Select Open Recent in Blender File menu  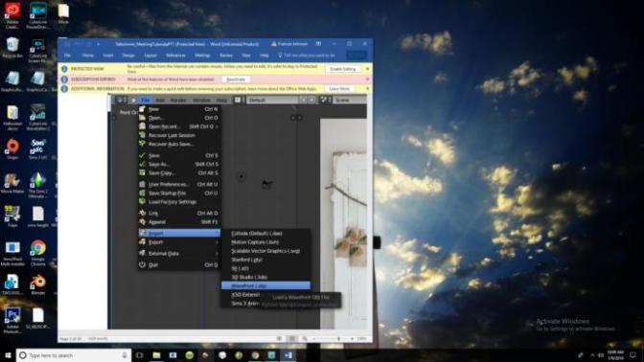179,126
